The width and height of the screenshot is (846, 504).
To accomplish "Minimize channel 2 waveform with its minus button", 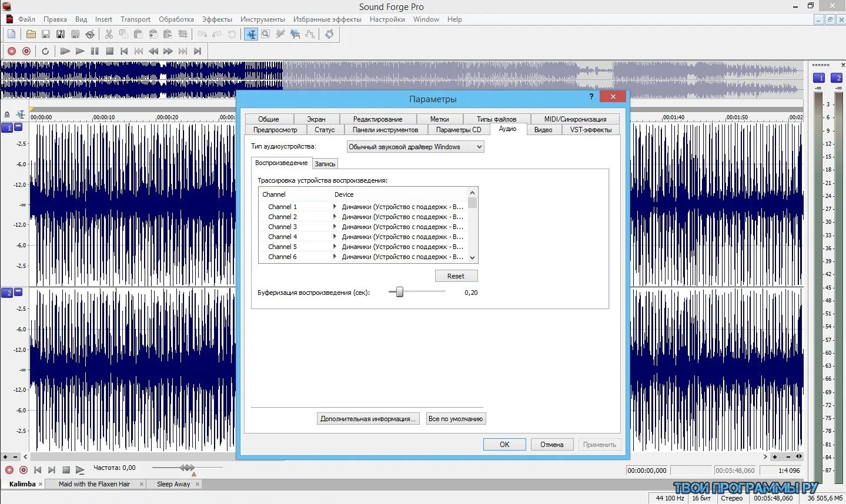I will [18, 291].
